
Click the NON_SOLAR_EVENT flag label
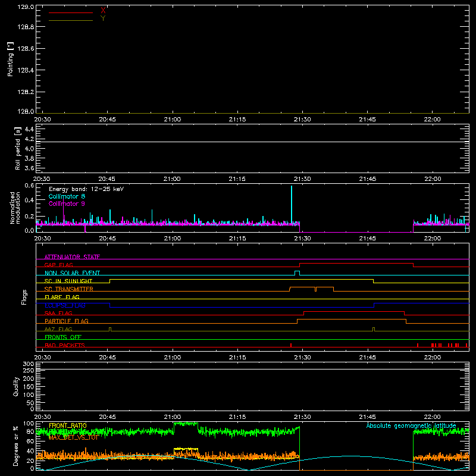72,273
